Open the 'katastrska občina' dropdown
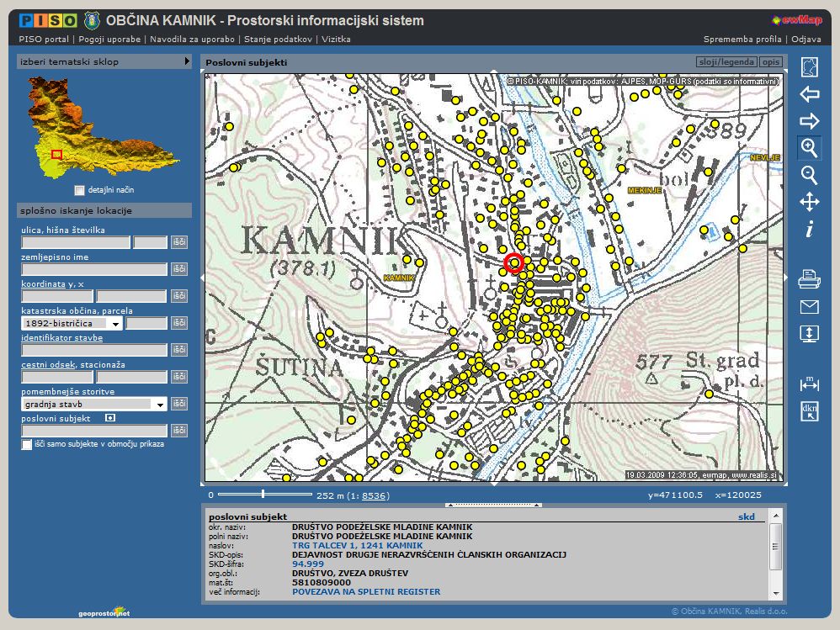The image size is (840, 630). (x=114, y=323)
